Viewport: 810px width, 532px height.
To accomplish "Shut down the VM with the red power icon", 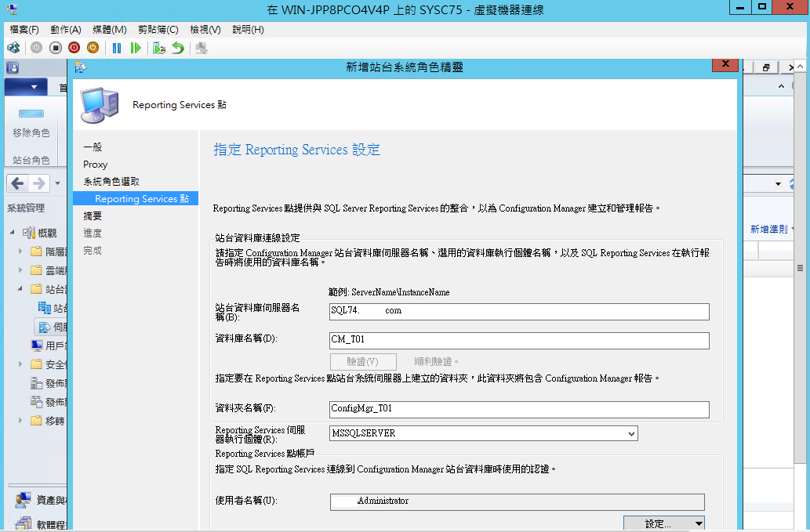I will click(x=74, y=48).
